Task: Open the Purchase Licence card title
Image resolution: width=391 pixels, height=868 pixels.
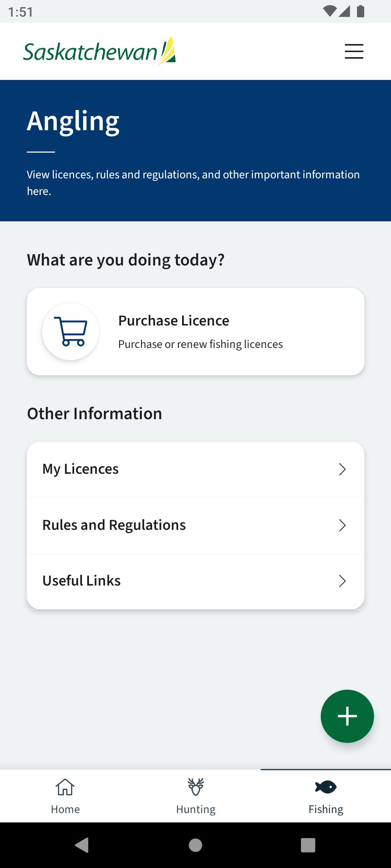Action: click(174, 320)
